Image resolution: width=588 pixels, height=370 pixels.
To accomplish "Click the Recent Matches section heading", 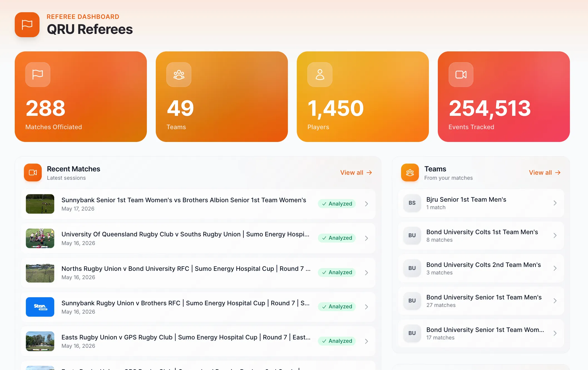I will point(73,169).
